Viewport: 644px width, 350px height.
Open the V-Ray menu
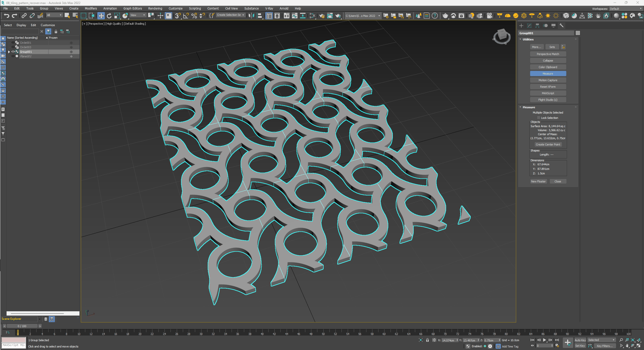pos(269,8)
